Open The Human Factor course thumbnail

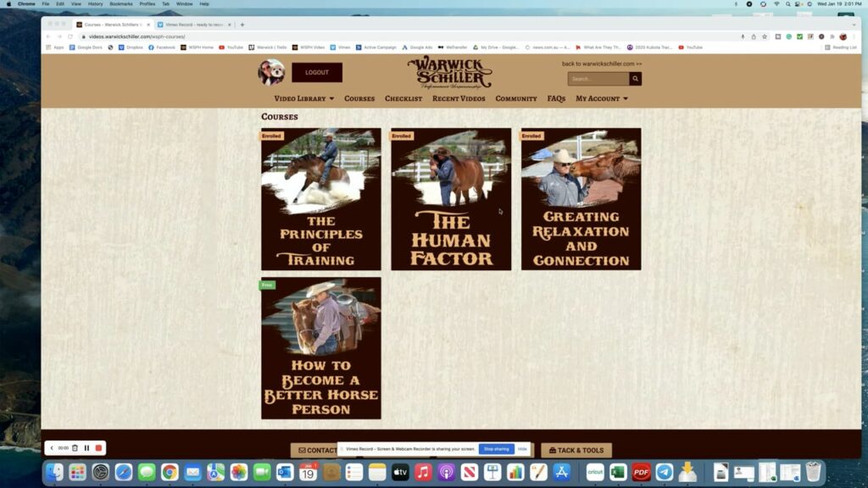point(451,199)
